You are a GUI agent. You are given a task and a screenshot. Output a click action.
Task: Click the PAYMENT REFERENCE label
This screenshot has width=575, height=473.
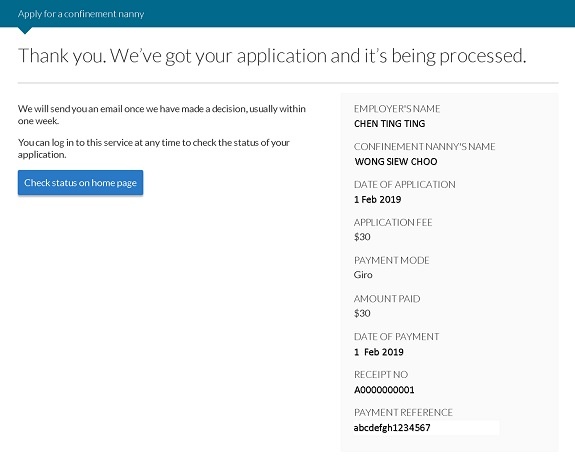pyautogui.click(x=403, y=412)
